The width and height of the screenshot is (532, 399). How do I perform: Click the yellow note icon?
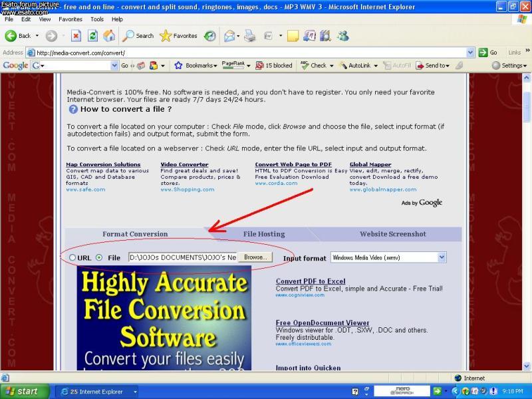(x=293, y=36)
